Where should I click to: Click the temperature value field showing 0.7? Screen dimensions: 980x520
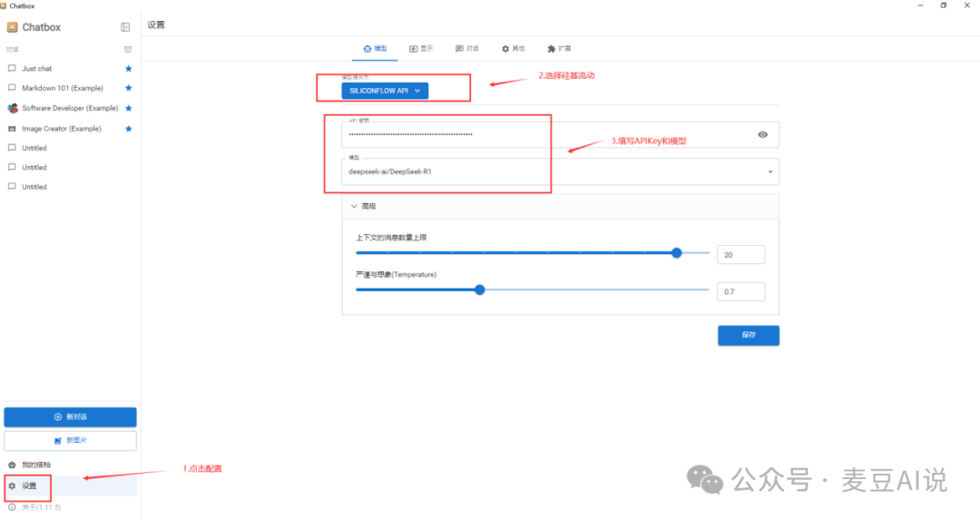coord(740,291)
